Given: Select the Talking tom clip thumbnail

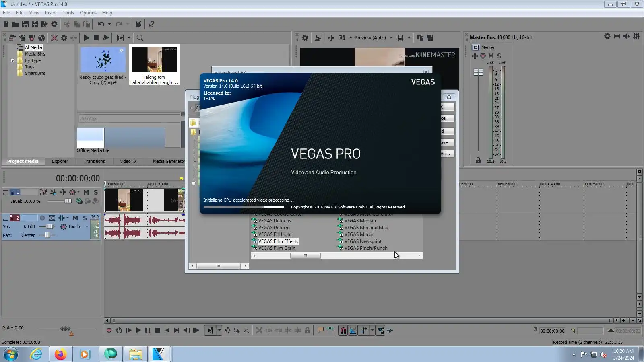Looking at the screenshot, I should click(x=155, y=60).
